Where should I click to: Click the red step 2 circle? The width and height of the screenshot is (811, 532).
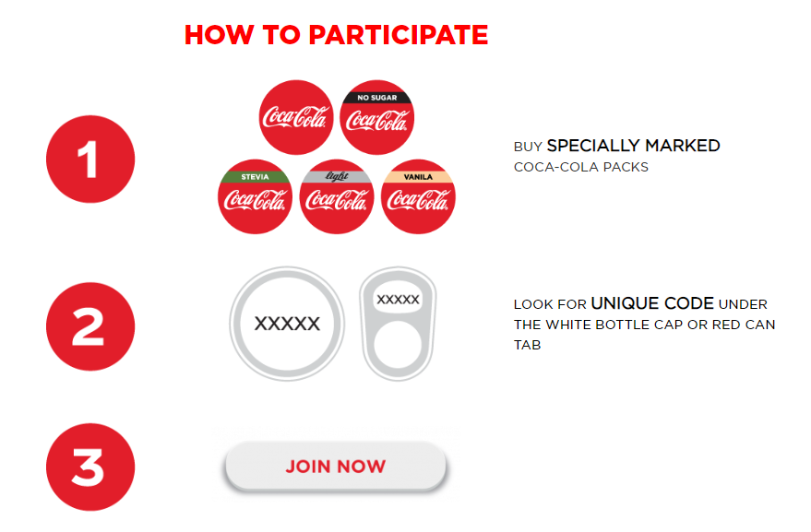click(x=89, y=325)
